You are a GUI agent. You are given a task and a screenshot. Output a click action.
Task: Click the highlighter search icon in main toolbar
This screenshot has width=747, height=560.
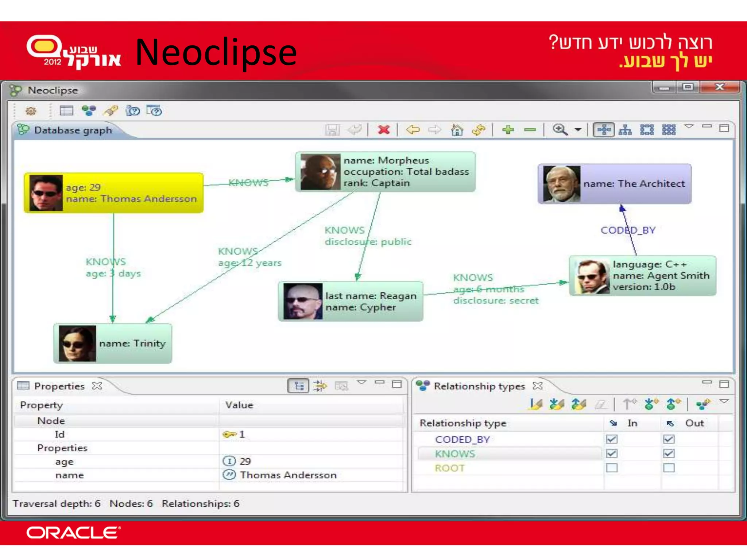[x=111, y=110]
